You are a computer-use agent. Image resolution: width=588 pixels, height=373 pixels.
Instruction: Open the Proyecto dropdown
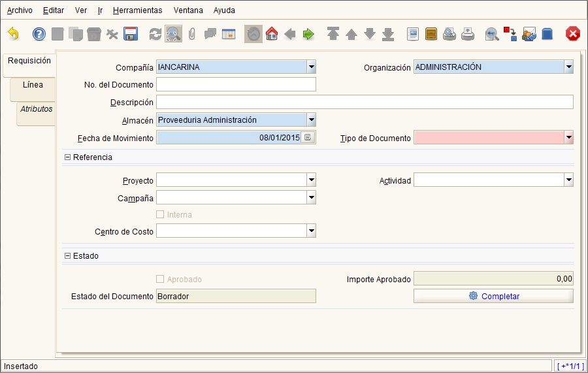pyautogui.click(x=311, y=180)
